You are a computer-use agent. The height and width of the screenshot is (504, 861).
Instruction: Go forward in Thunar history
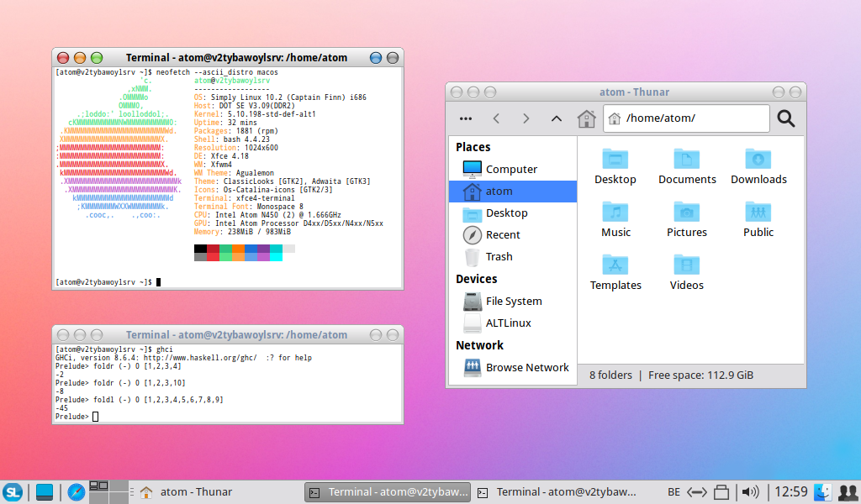[526, 118]
